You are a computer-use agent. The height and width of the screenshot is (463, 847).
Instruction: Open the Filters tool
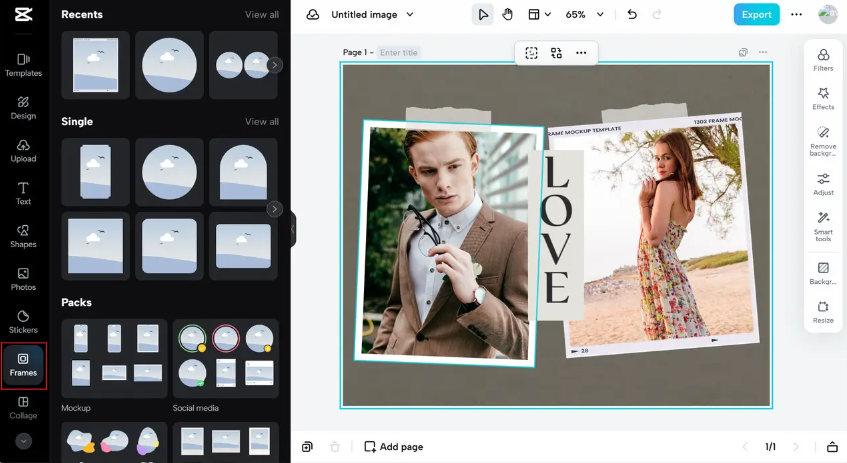coord(823,59)
